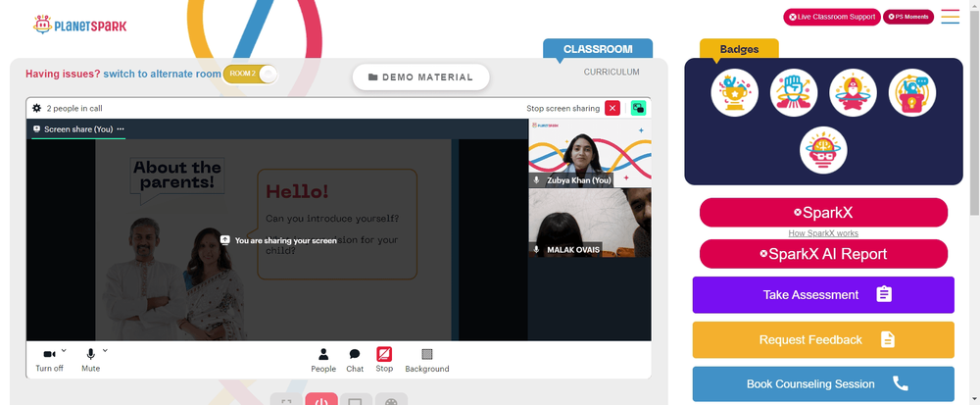The image size is (980, 405).
Task: Select the podium speaker badge
Action: pos(911,92)
